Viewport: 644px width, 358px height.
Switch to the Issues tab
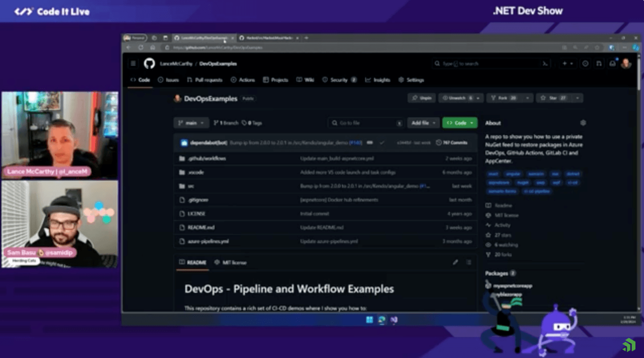pyautogui.click(x=168, y=80)
